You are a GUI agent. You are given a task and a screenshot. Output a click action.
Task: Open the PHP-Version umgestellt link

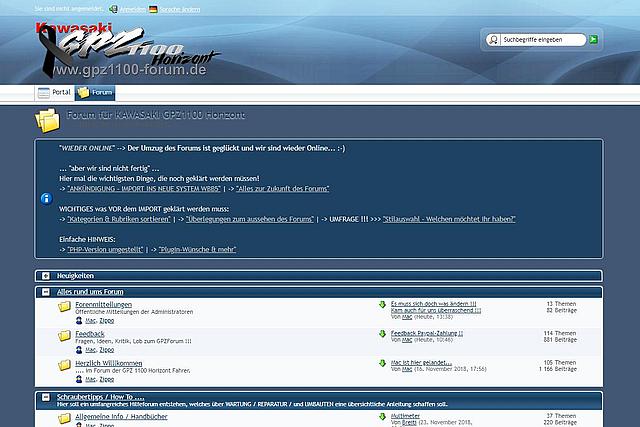105,249
